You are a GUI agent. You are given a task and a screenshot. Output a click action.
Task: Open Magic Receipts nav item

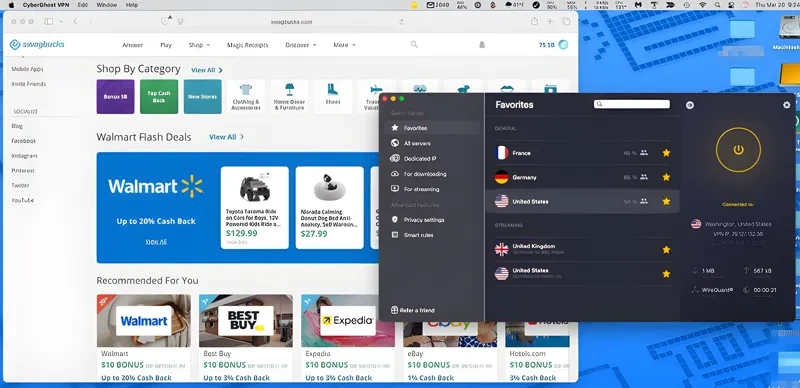click(247, 45)
